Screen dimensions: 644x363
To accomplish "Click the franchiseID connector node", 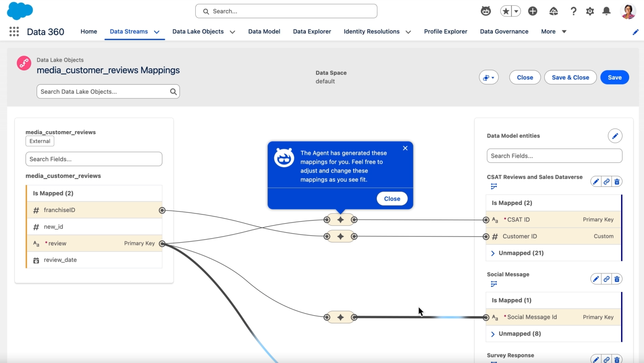I will click(162, 210).
